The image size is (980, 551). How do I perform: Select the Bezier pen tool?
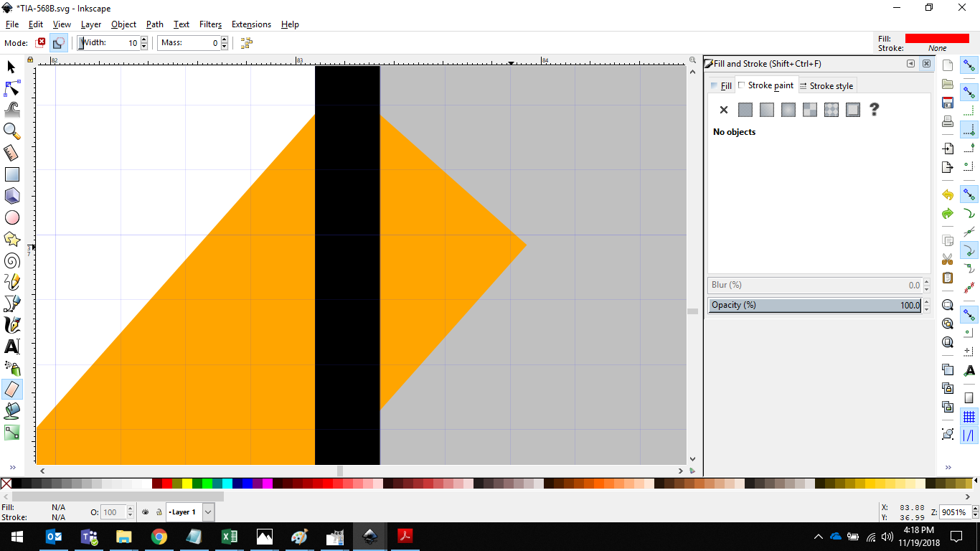(x=12, y=303)
